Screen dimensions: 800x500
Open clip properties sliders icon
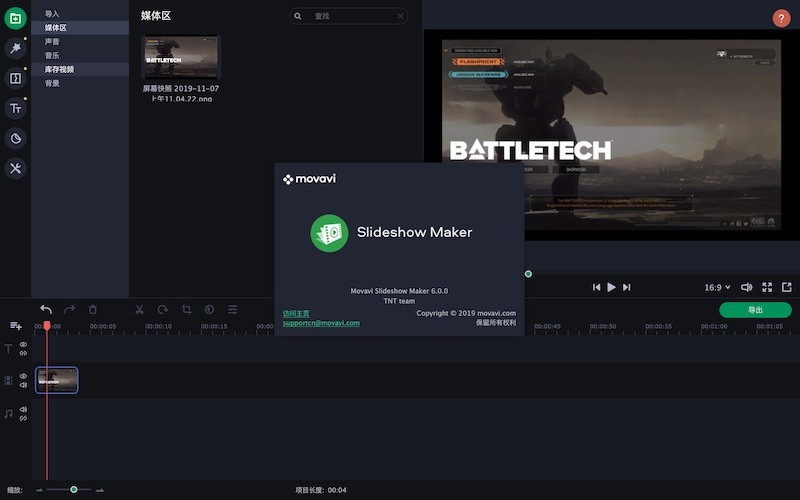[x=233, y=309]
